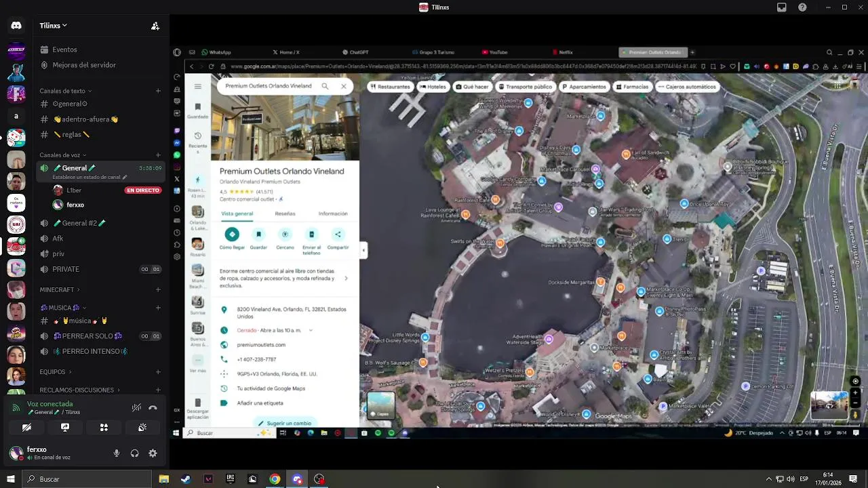868x488 pixels.
Task: Expand the Tilinxs server name dropdown
Action: point(54,26)
